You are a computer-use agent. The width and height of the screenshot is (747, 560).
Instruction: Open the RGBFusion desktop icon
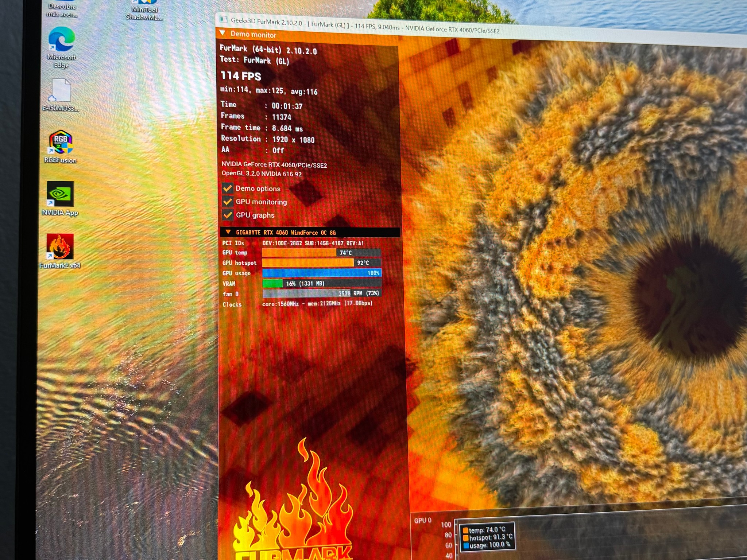(x=61, y=147)
